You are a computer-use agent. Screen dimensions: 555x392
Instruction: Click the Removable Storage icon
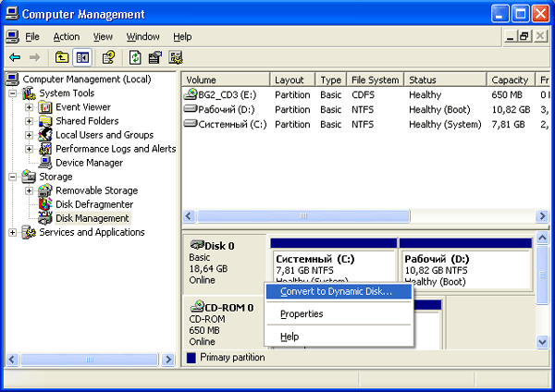coord(45,190)
